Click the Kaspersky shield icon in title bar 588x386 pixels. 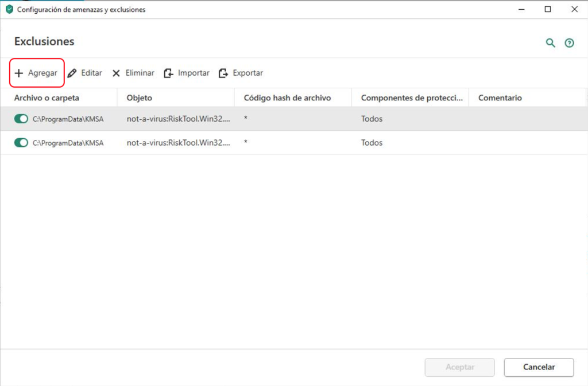point(9,10)
